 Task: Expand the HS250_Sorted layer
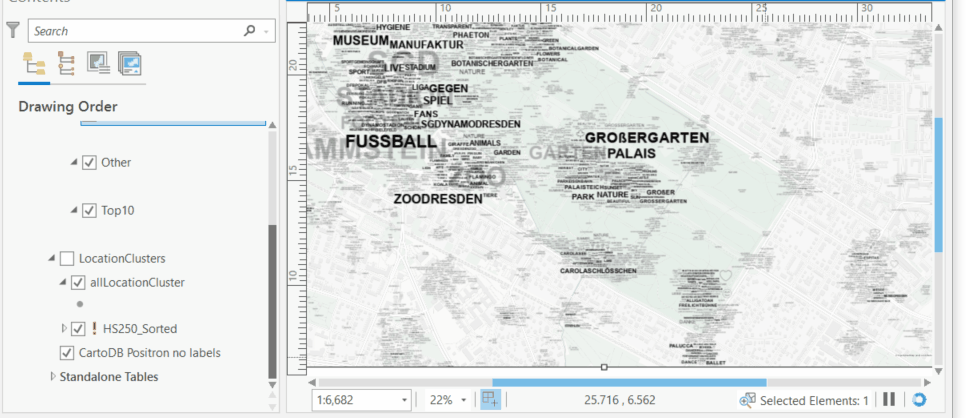click(x=64, y=329)
